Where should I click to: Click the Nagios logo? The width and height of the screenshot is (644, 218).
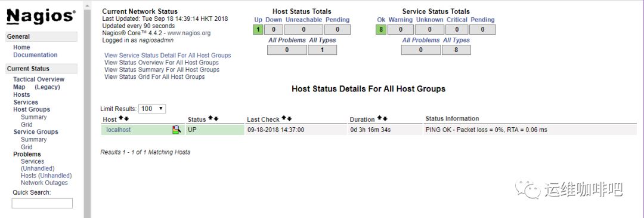(x=41, y=16)
